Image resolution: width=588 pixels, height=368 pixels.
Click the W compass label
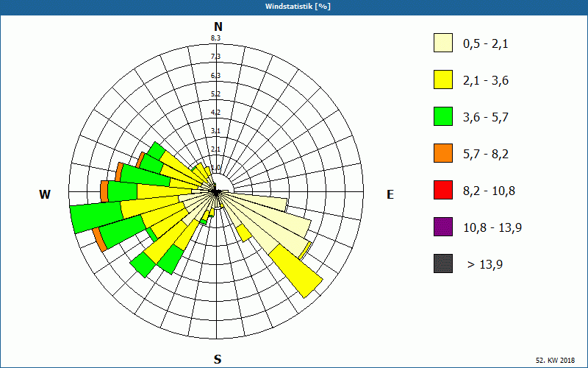pyautogui.click(x=45, y=194)
